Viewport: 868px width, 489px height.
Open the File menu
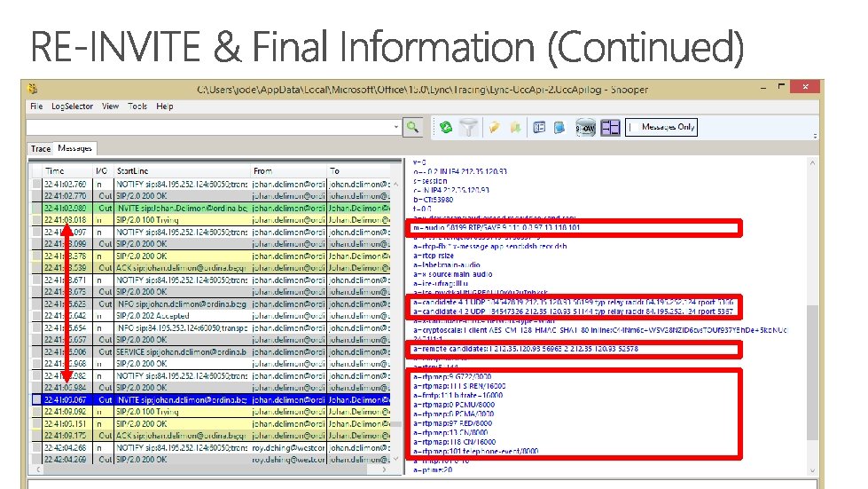(36, 106)
